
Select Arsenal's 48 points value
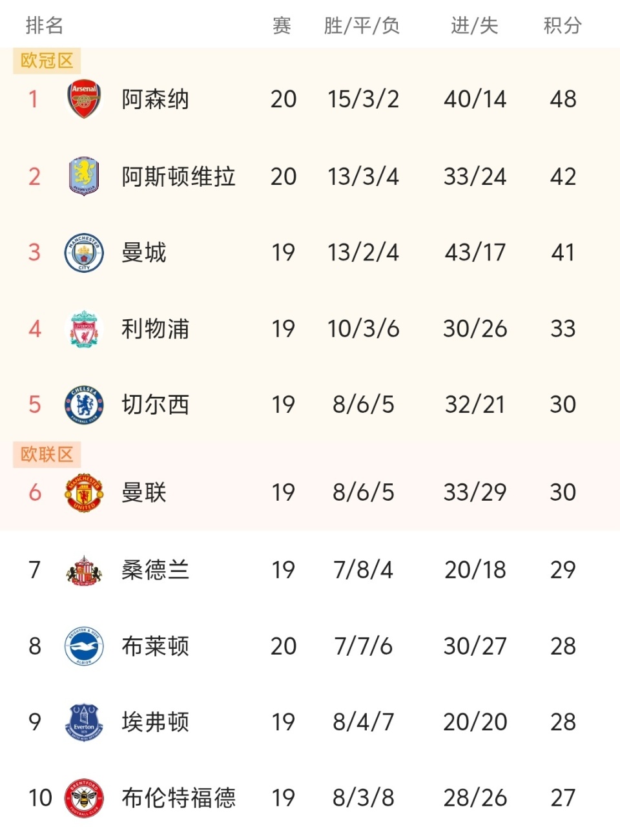[563, 100]
